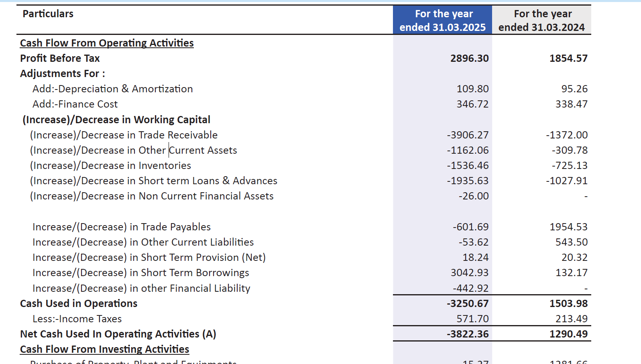641x364 pixels.
Task: Click the Short Term Provision value 18.24
Action: [475, 258]
